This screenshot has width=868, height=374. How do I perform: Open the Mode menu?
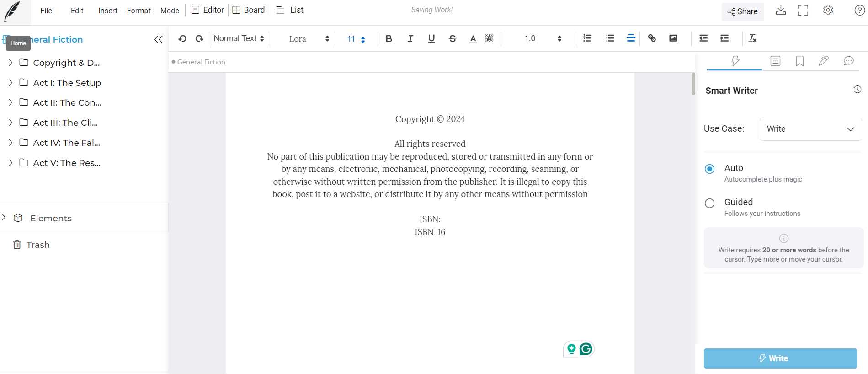[170, 11]
